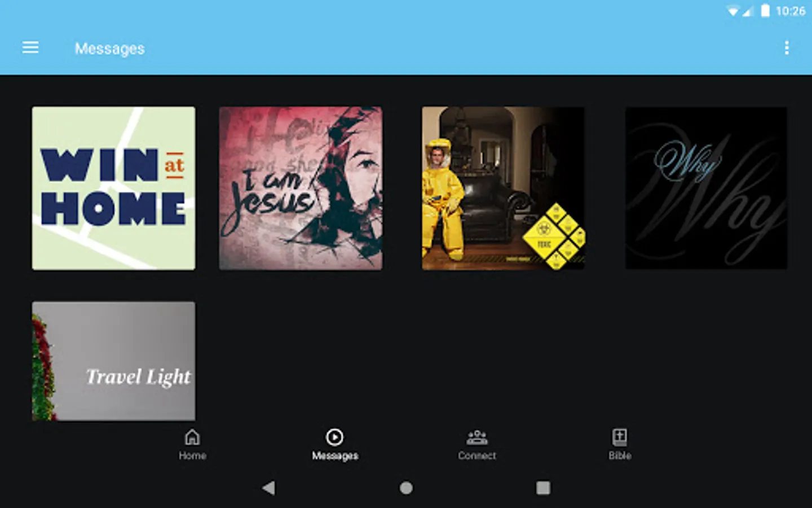
Task: Open the I Am Jesus series
Action: pos(300,187)
